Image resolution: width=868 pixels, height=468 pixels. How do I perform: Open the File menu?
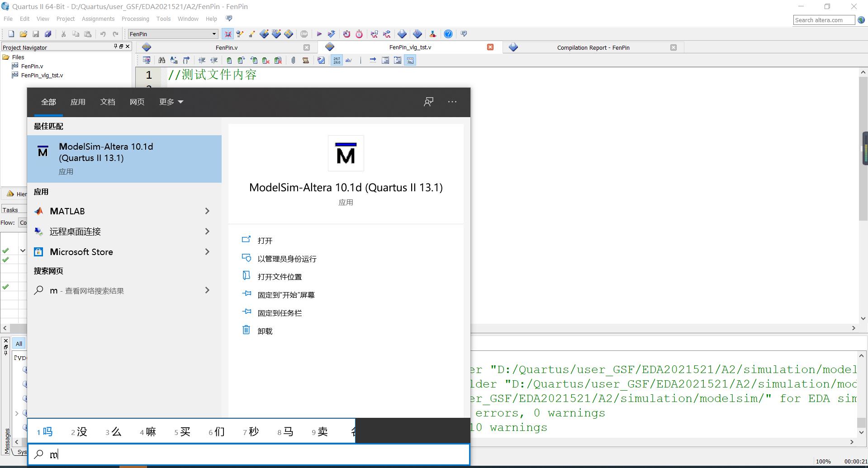[x=8, y=19]
